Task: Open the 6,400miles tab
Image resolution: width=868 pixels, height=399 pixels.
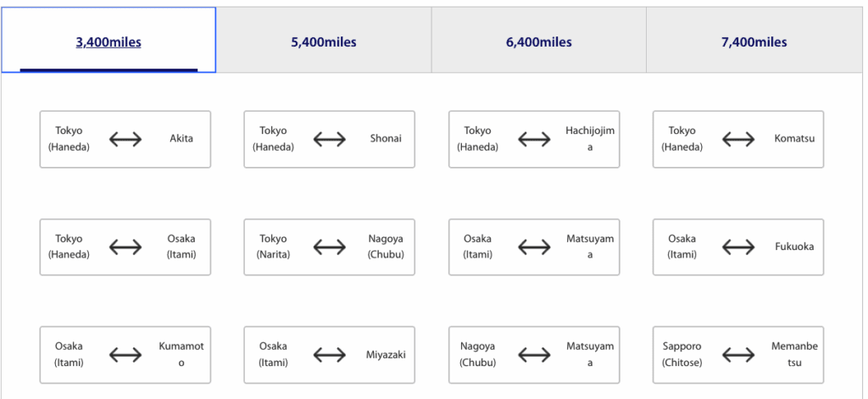Action: tap(538, 42)
